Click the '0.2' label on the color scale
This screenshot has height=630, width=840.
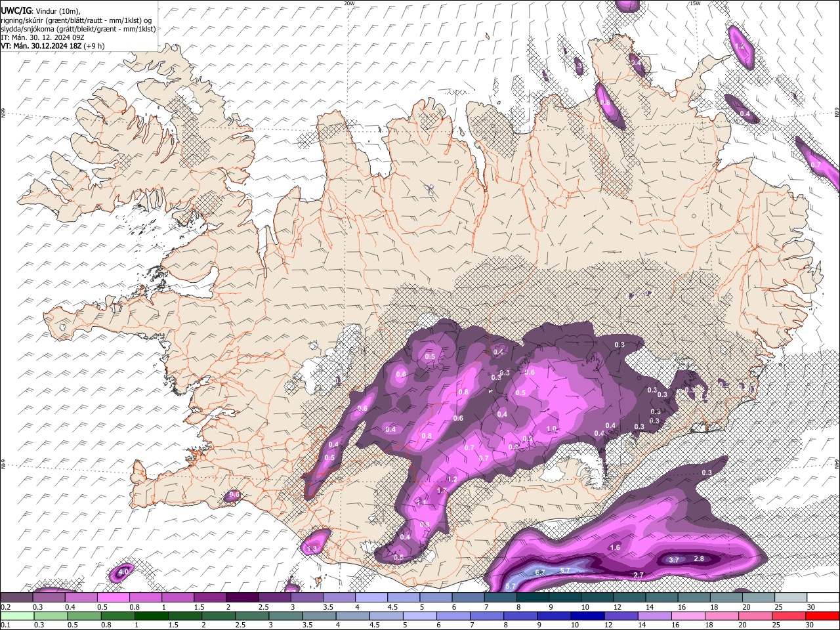(5, 607)
